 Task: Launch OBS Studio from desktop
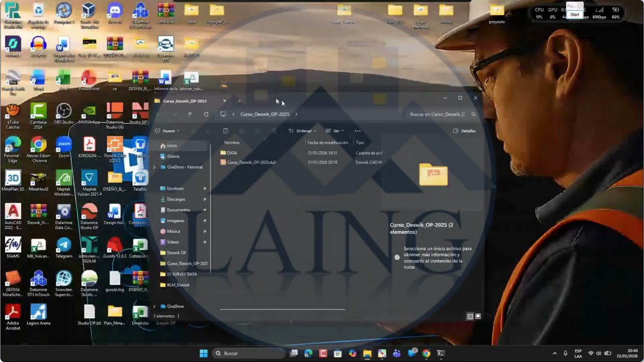point(64,114)
